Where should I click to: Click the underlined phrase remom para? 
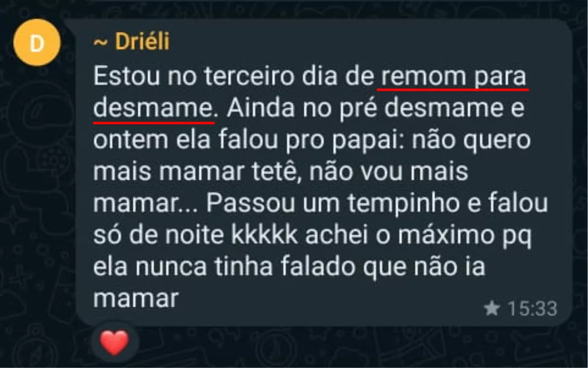[454, 77]
